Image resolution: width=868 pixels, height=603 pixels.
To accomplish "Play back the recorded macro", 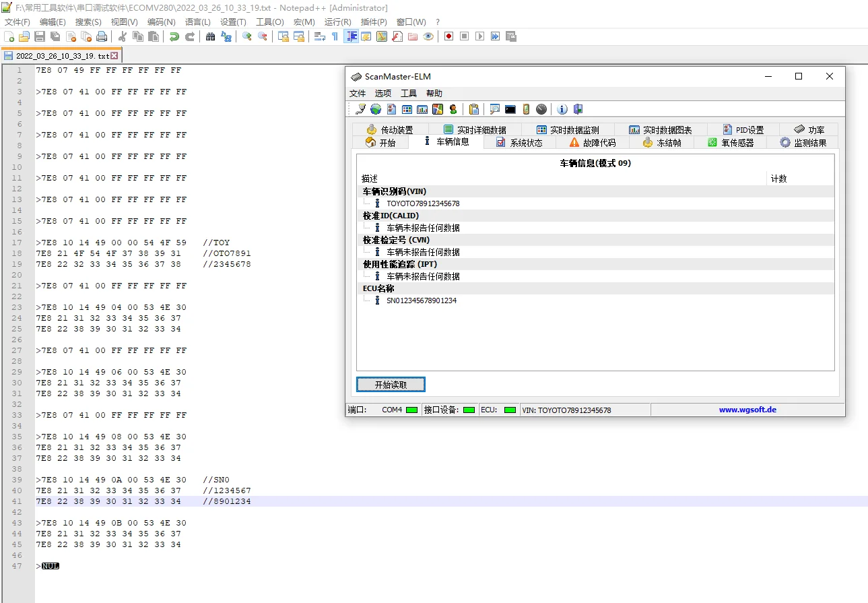I will (479, 36).
